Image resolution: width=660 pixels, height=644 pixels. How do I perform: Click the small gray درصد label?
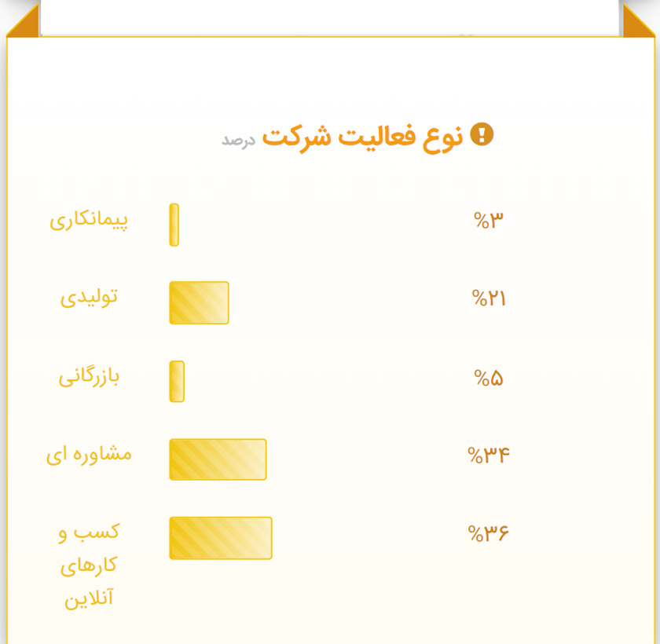pos(238,140)
